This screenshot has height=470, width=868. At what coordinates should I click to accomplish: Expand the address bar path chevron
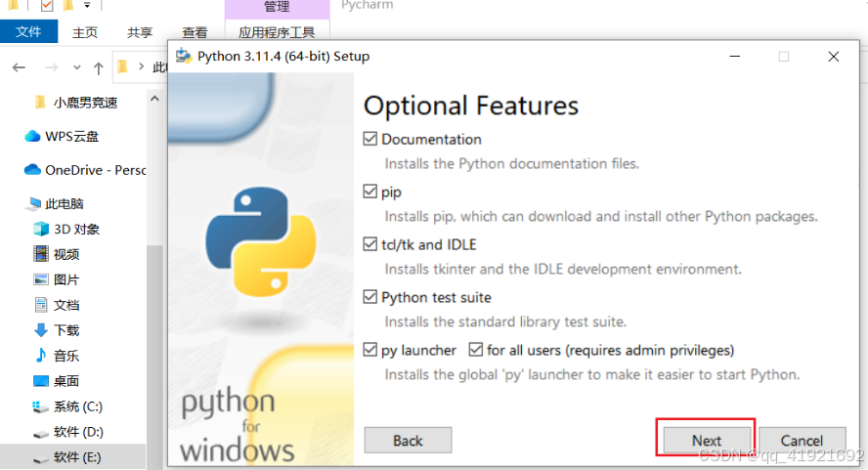coord(141,67)
